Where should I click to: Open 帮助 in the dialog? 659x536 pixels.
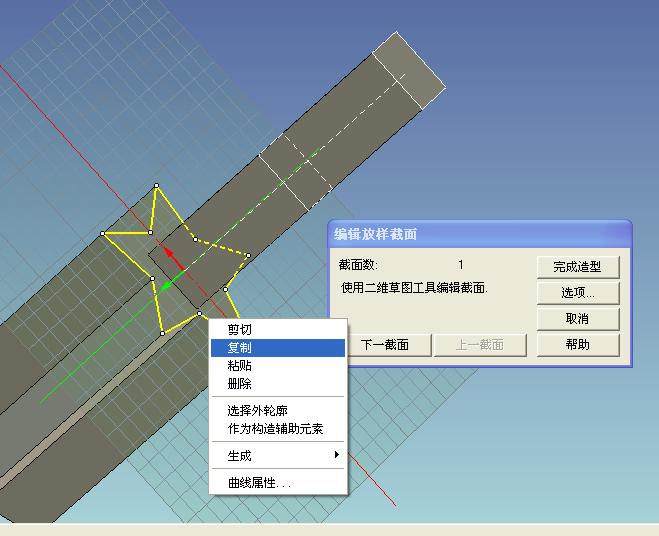578,345
